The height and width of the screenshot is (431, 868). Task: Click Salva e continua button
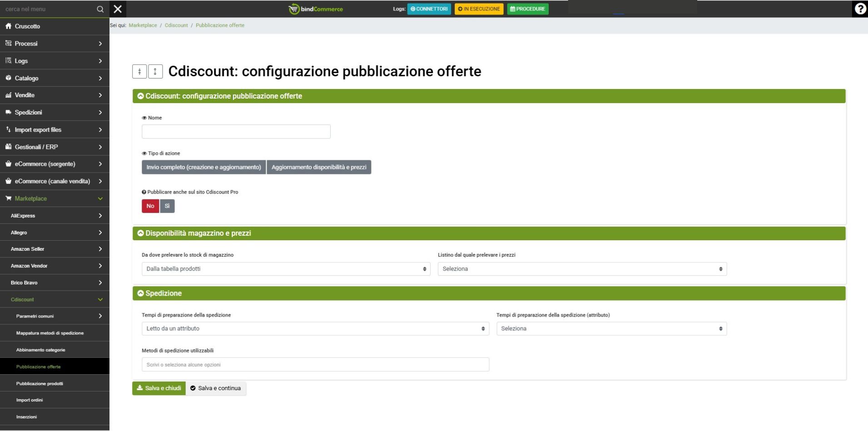pos(216,388)
